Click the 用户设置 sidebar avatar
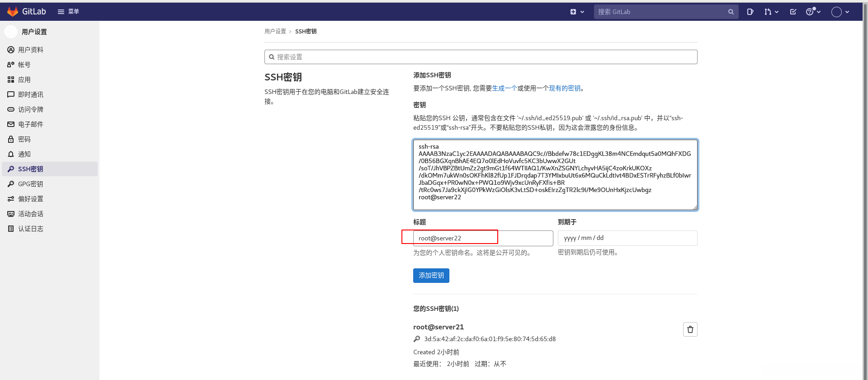The width and height of the screenshot is (868, 380). click(x=11, y=32)
